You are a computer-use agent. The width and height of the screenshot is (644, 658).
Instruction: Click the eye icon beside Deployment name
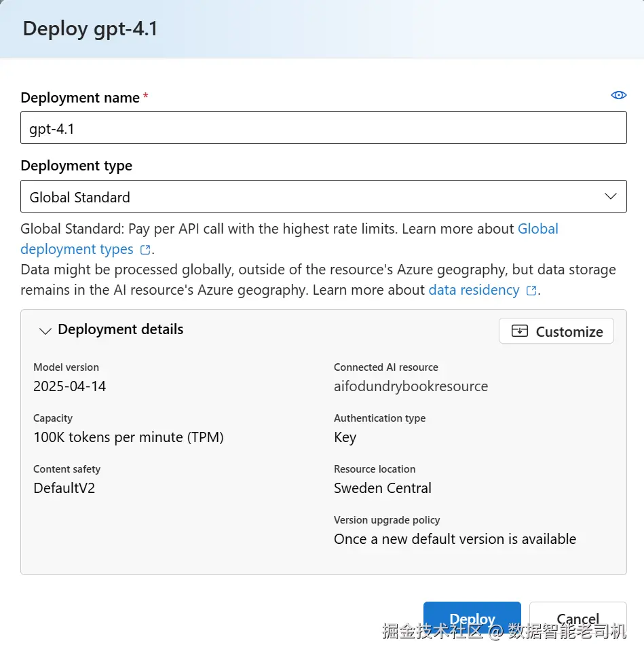(618, 95)
